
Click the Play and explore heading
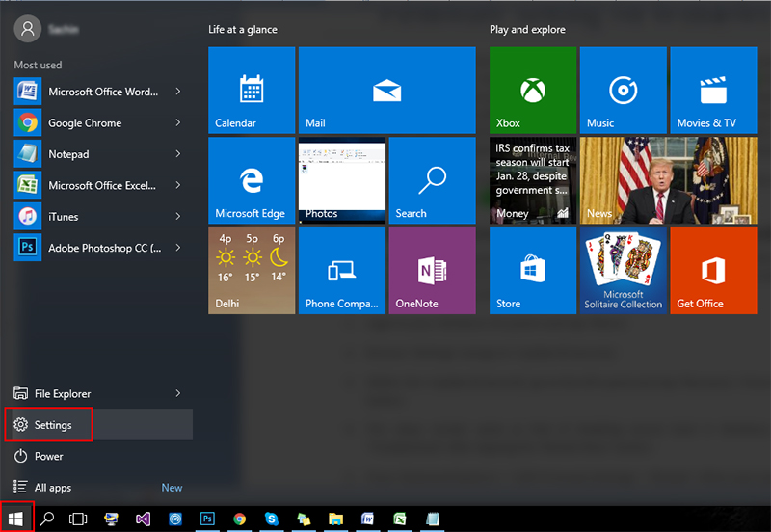pyautogui.click(x=527, y=30)
